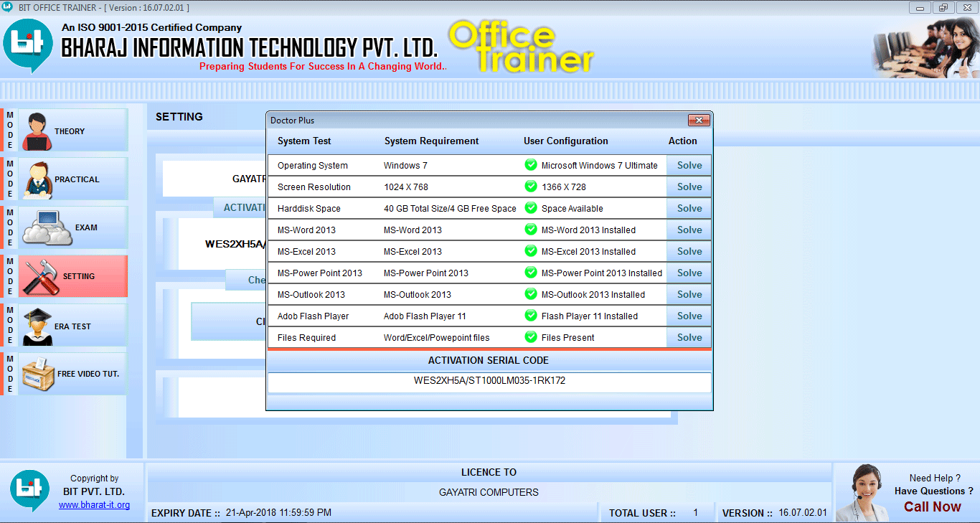
Task: Open the Free Video Tut. box icon
Action: 39,374
